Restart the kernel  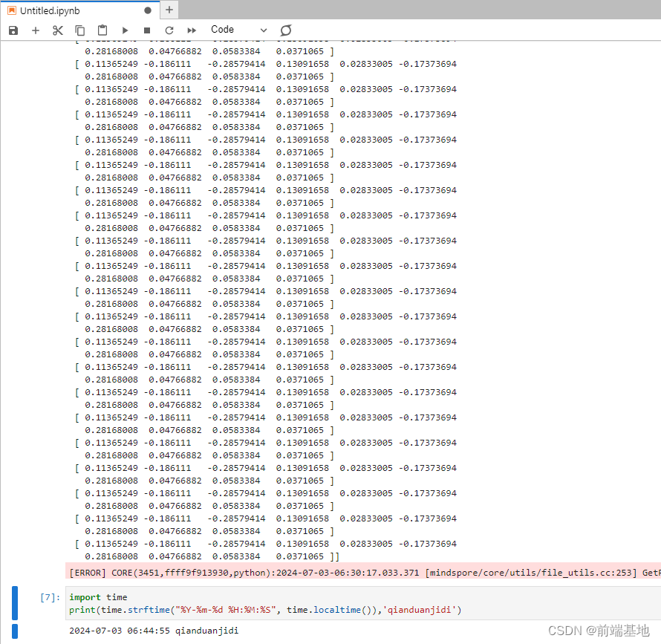pyautogui.click(x=169, y=30)
